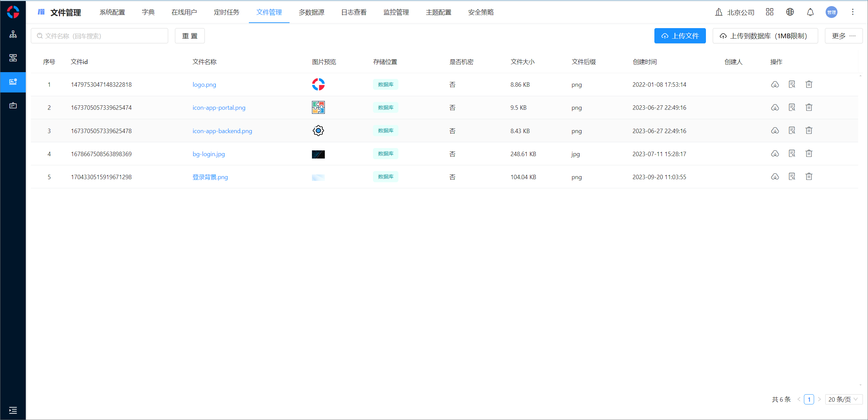Delete bg-login.jpg using its trash icon
This screenshot has height=420, width=868.
pos(809,153)
